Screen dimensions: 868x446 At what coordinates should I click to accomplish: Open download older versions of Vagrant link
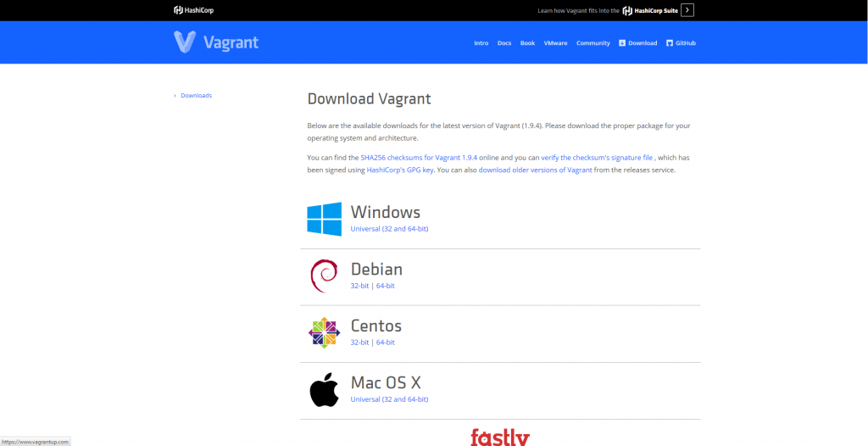coord(536,170)
